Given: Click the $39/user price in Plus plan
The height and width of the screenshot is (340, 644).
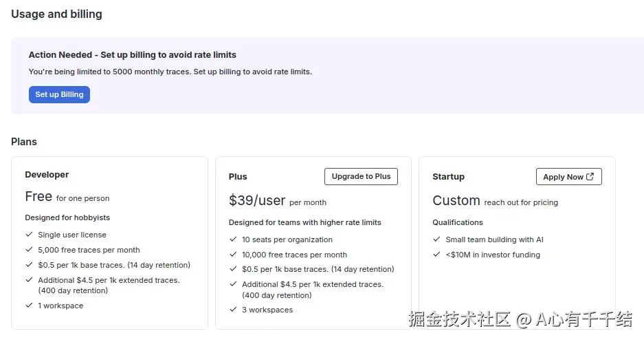Looking at the screenshot, I should tap(257, 201).
